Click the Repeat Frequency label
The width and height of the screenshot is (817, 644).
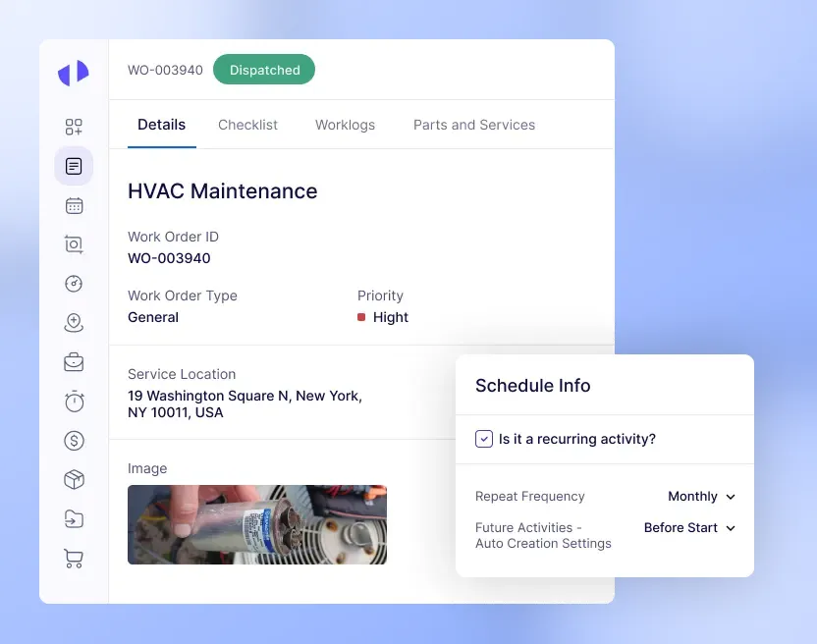click(x=530, y=496)
